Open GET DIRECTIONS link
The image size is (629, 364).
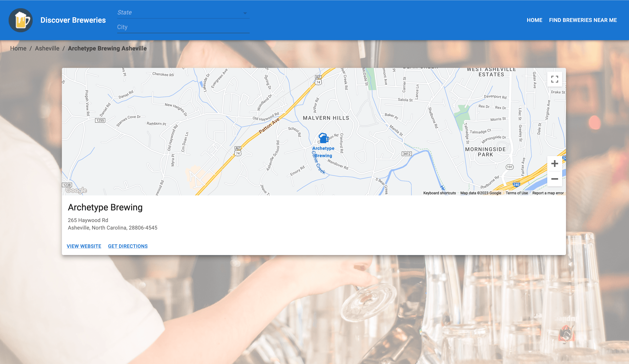point(128,246)
